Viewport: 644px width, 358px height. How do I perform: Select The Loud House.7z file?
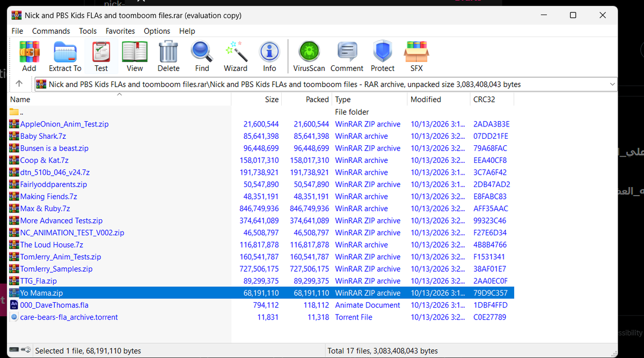(x=261, y=244)
